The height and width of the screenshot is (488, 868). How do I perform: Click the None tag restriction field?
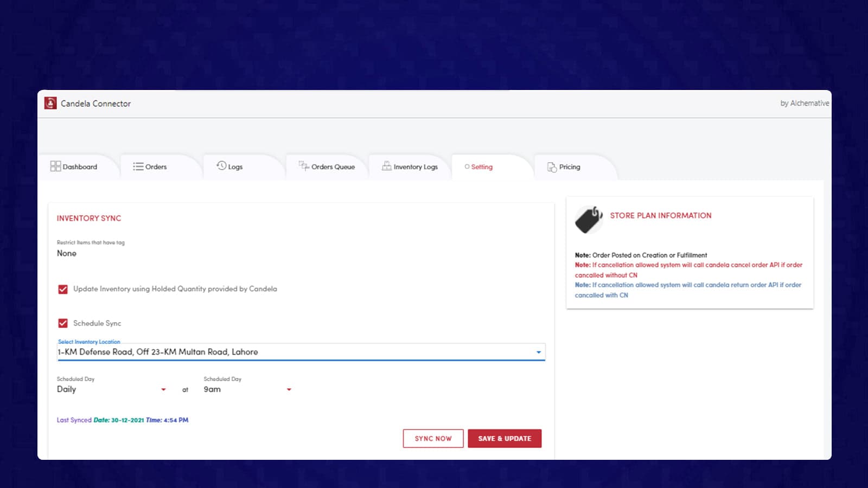[x=66, y=253]
